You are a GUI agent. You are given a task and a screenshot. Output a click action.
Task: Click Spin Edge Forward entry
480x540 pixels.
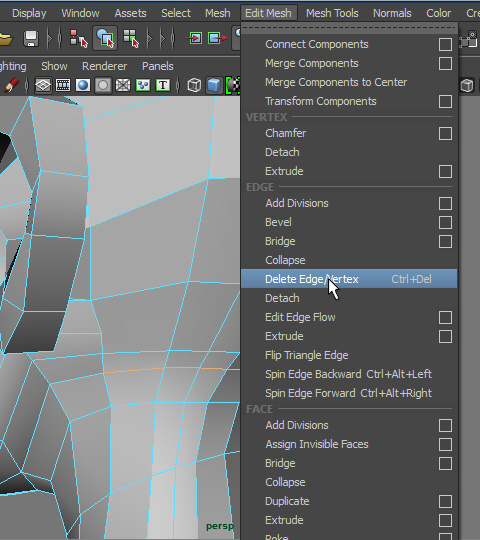pyautogui.click(x=349, y=393)
